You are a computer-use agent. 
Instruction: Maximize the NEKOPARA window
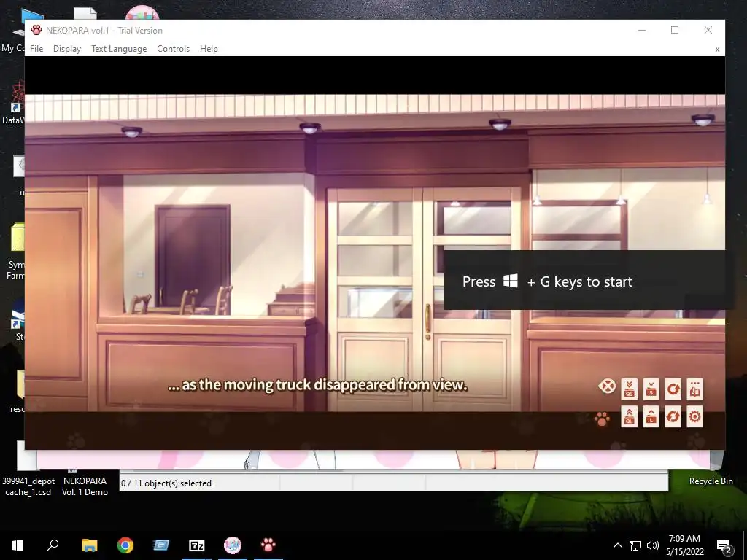click(675, 30)
